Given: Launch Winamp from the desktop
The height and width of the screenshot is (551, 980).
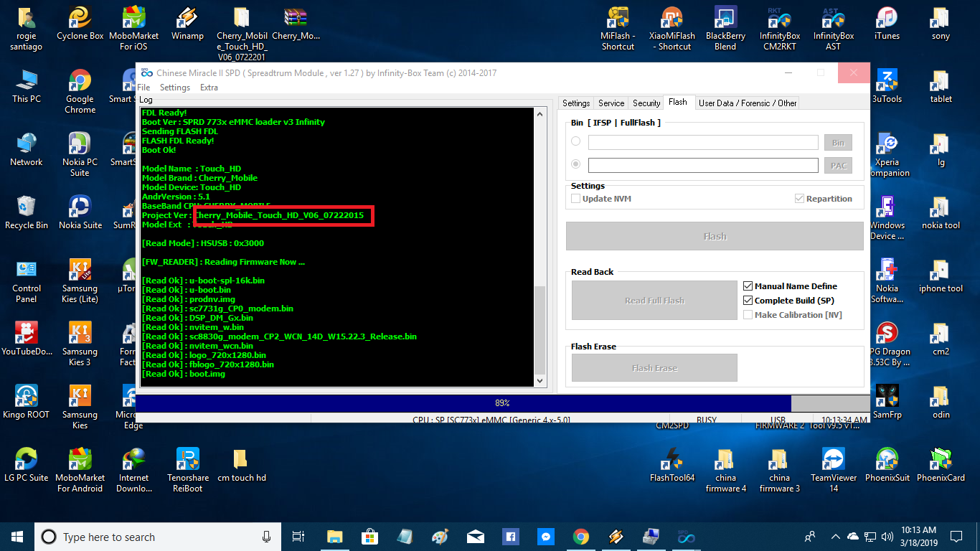Looking at the screenshot, I should pyautogui.click(x=187, y=24).
